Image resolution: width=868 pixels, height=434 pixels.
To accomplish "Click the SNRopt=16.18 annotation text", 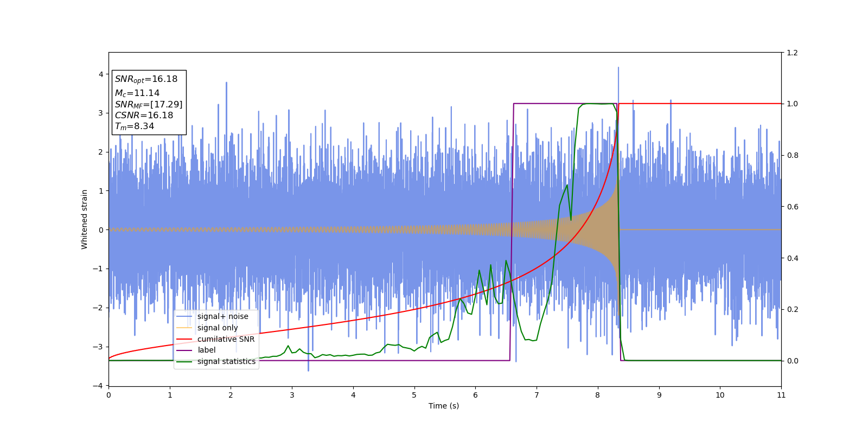I will (146, 79).
